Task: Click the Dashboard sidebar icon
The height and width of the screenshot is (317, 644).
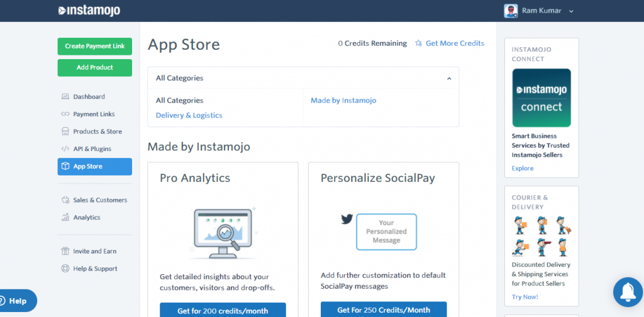Action: [x=65, y=97]
